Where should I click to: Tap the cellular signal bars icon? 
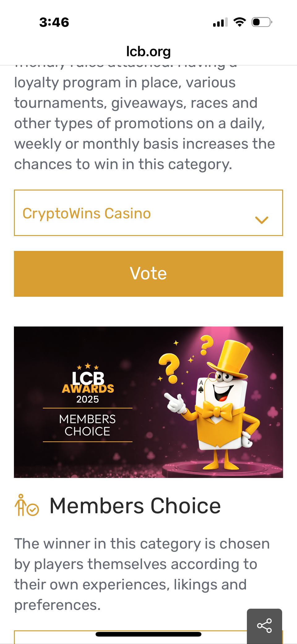point(220,22)
